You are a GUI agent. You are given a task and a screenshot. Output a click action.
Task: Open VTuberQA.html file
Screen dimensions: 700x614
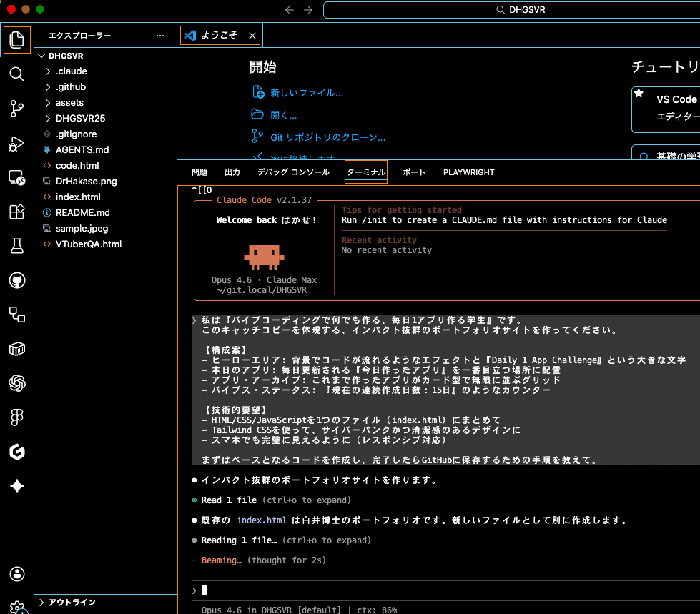89,244
